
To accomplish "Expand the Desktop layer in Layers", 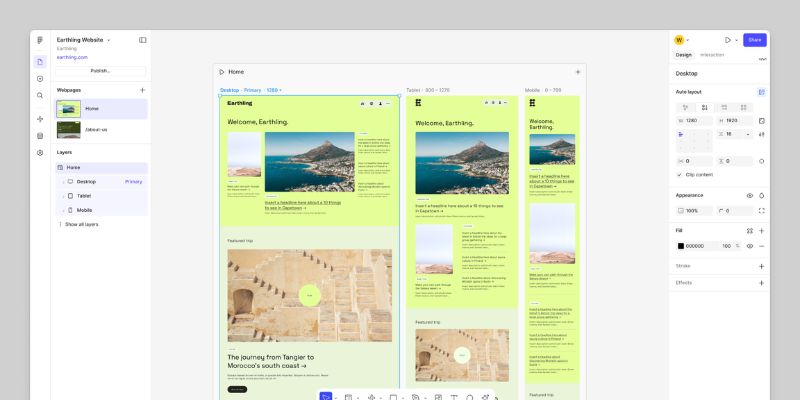I will (62, 182).
